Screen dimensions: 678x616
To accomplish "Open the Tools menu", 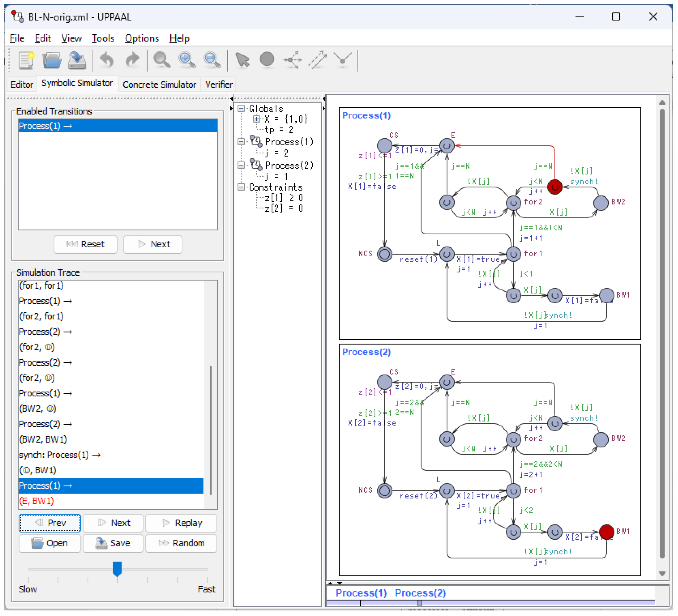I will coord(103,38).
